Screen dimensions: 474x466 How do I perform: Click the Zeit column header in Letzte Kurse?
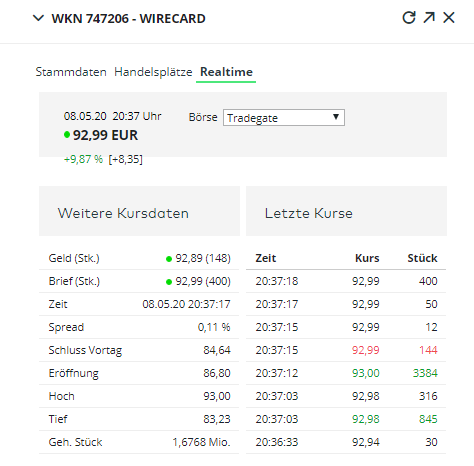266,258
